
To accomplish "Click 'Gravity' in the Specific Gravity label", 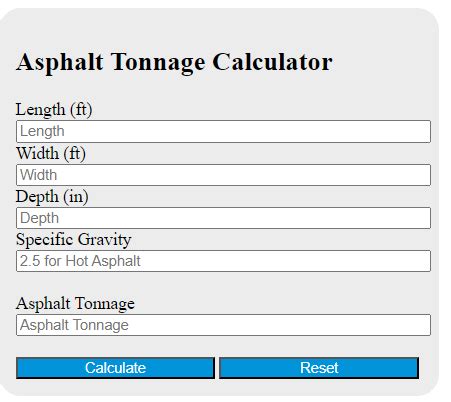I will [104, 240].
